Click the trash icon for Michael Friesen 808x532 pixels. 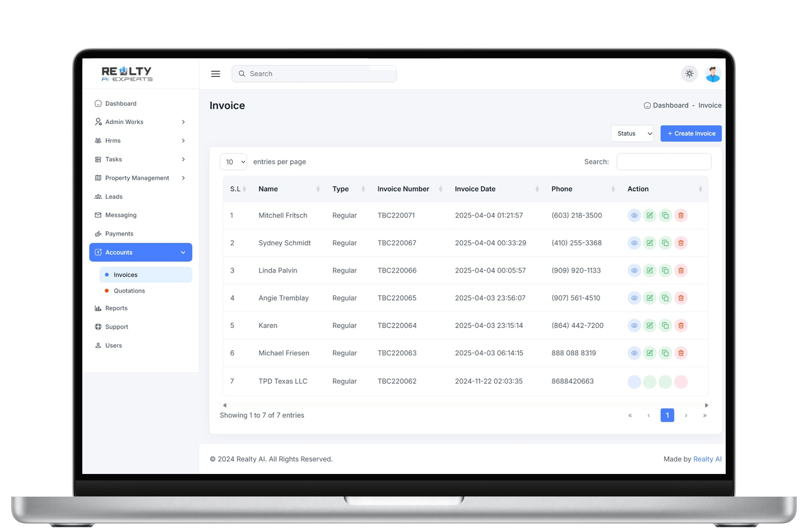coord(681,353)
